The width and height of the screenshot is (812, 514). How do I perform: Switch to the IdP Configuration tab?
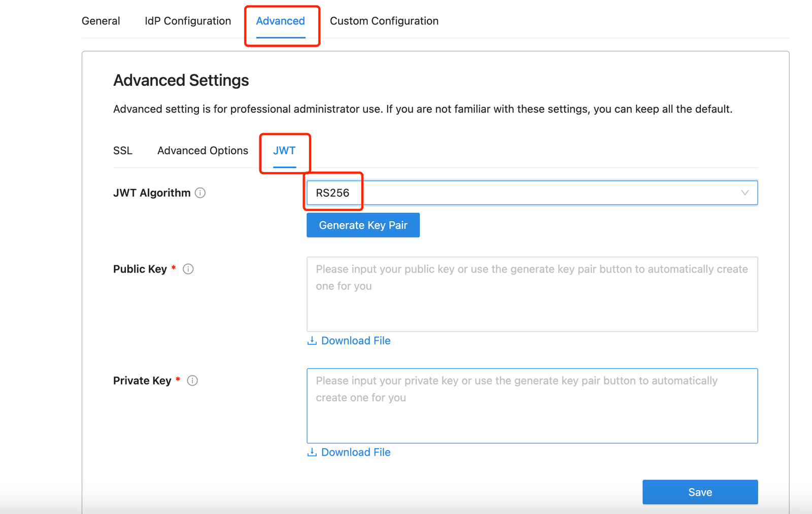point(188,21)
